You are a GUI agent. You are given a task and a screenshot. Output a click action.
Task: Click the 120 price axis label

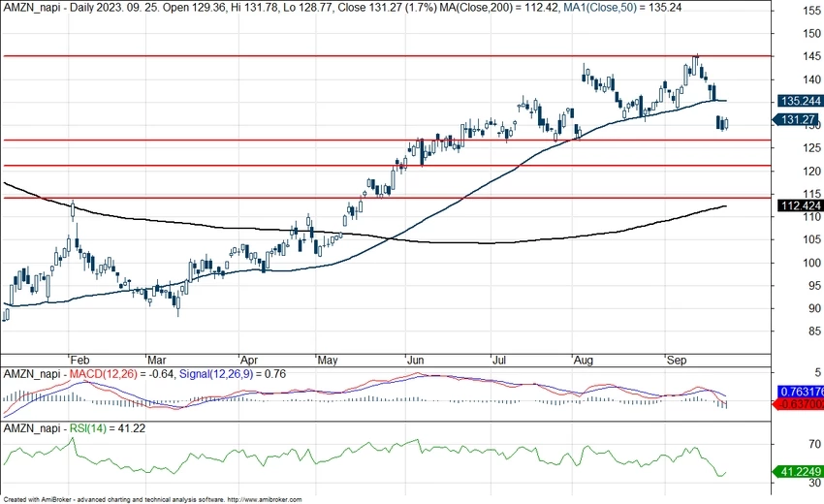(811, 172)
